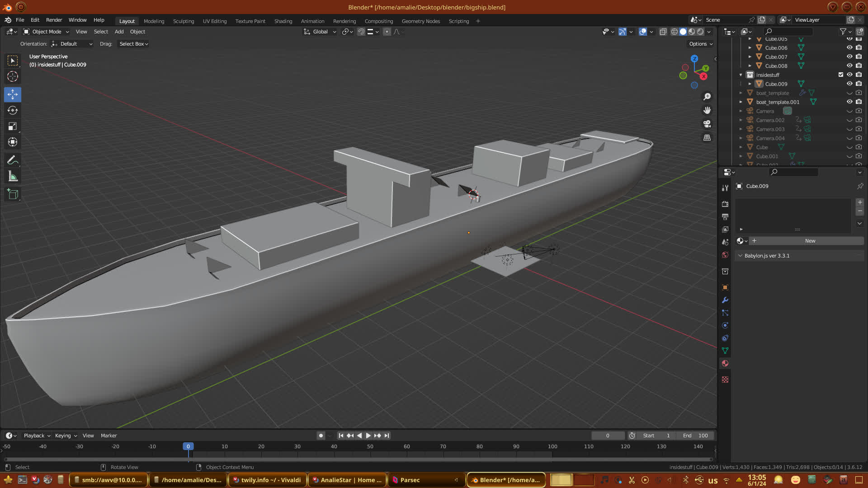Toggle visibility of boat_template.001
Image resolution: width=868 pixels, height=488 pixels.
[849, 102]
